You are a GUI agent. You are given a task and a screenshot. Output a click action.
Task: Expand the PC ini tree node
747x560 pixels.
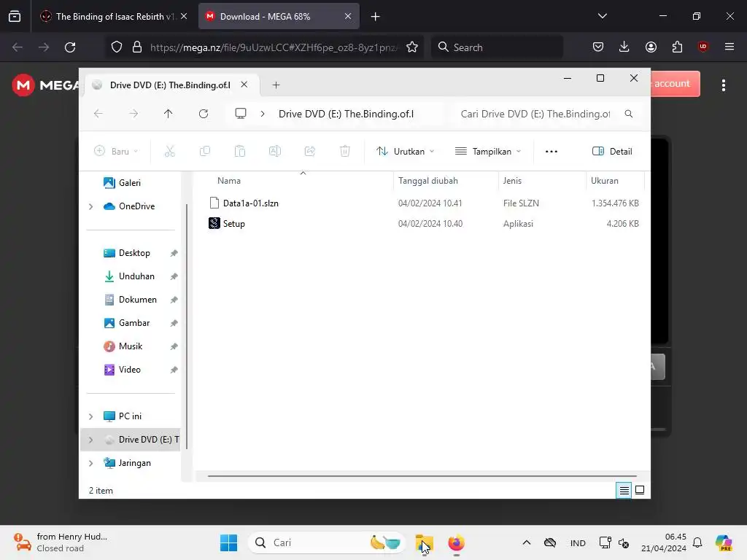91,416
